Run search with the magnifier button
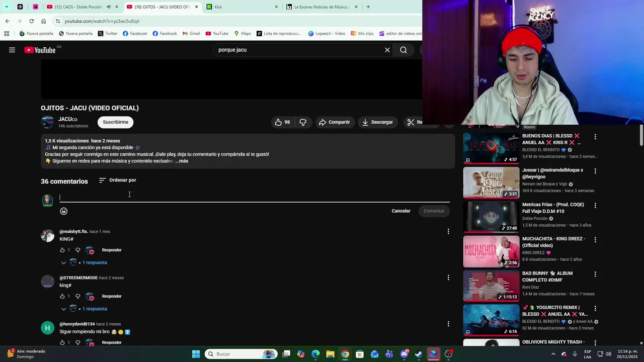 [404, 50]
